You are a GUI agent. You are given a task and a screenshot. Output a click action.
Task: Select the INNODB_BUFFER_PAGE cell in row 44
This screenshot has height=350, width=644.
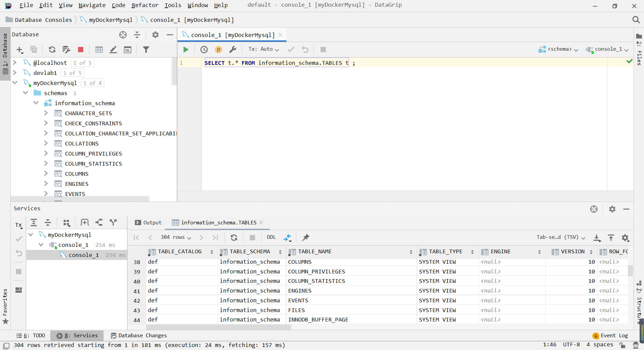(351, 320)
